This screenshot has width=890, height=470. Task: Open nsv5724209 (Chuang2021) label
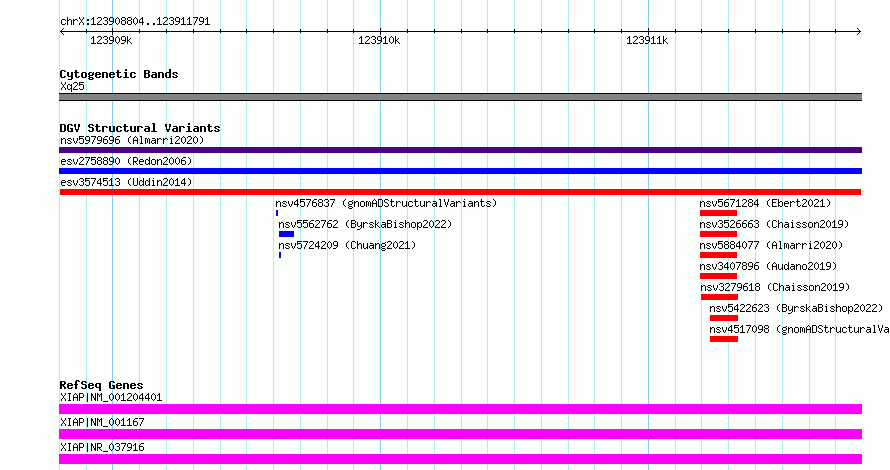347,245
